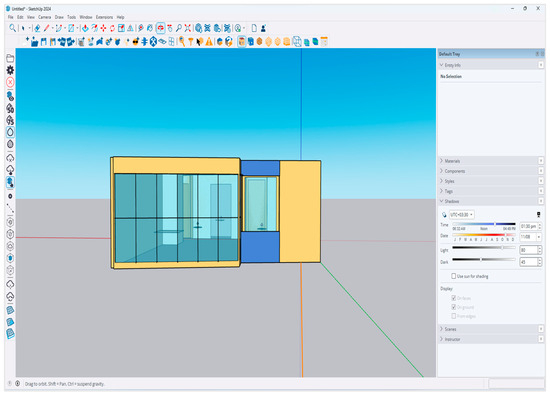Click the status bar help question icon

click(10, 383)
